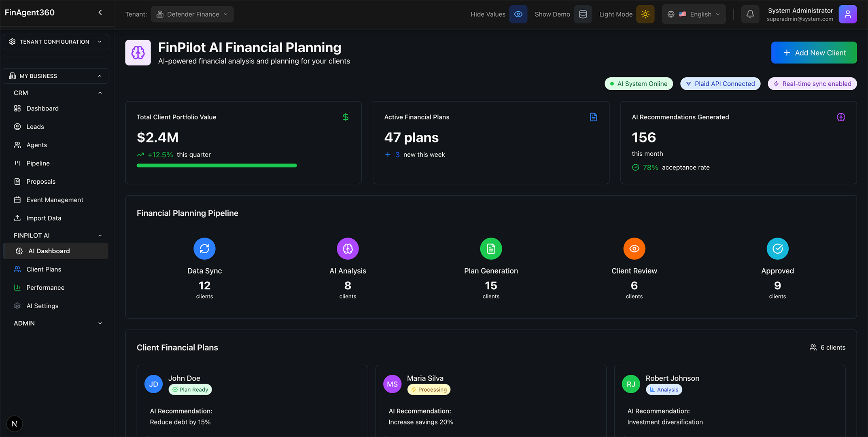Open Event Management from the CRM menu
The width and height of the screenshot is (868, 437).
[54, 199]
